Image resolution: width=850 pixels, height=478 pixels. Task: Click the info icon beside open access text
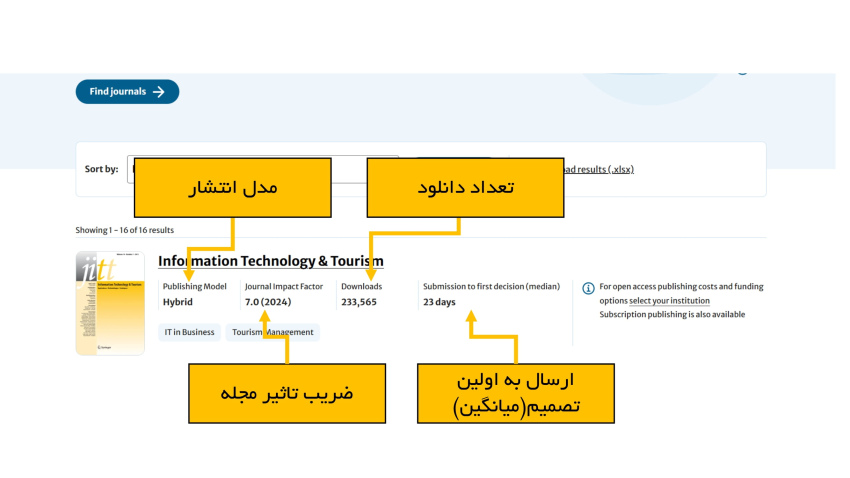[588, 288]
